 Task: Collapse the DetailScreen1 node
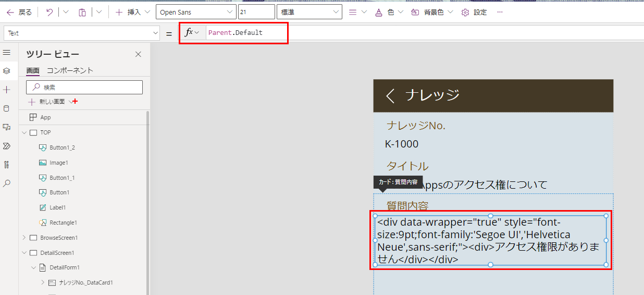click(x=24, y=253)
